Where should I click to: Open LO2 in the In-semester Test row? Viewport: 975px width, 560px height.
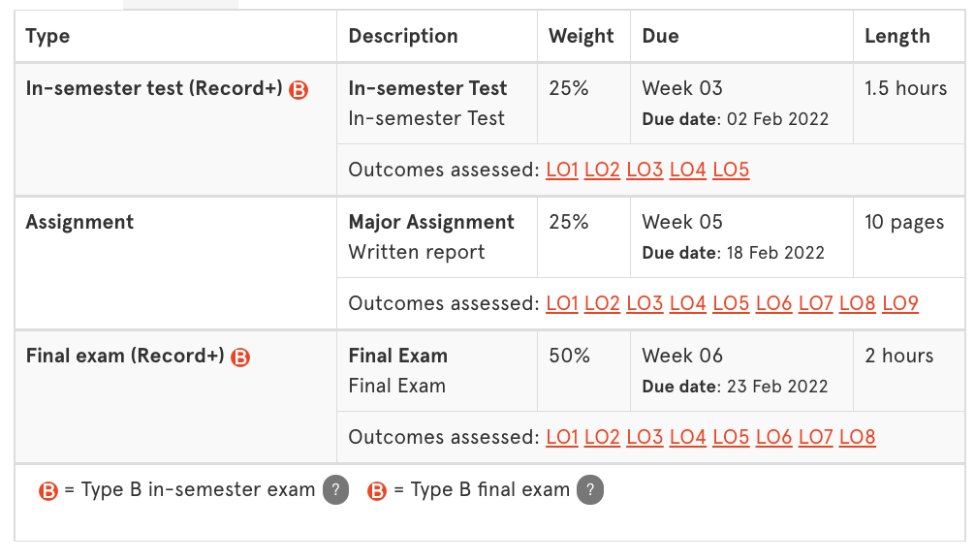[x=602, y=170]
